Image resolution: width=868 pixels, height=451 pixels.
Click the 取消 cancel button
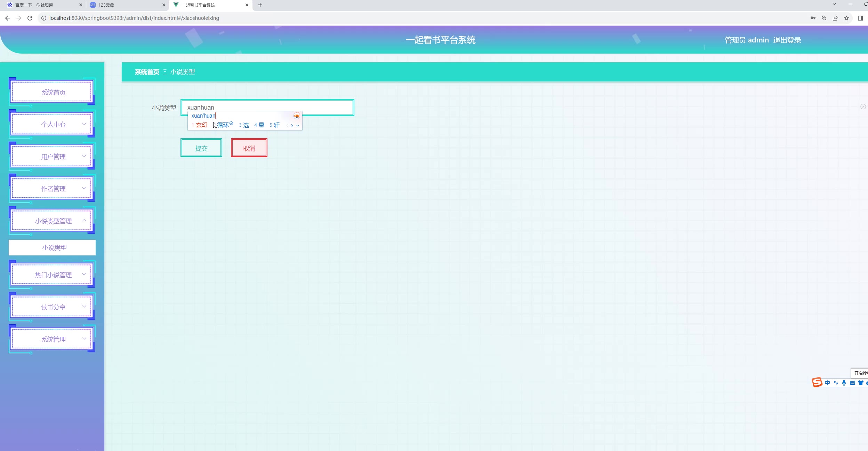(249, 148)
